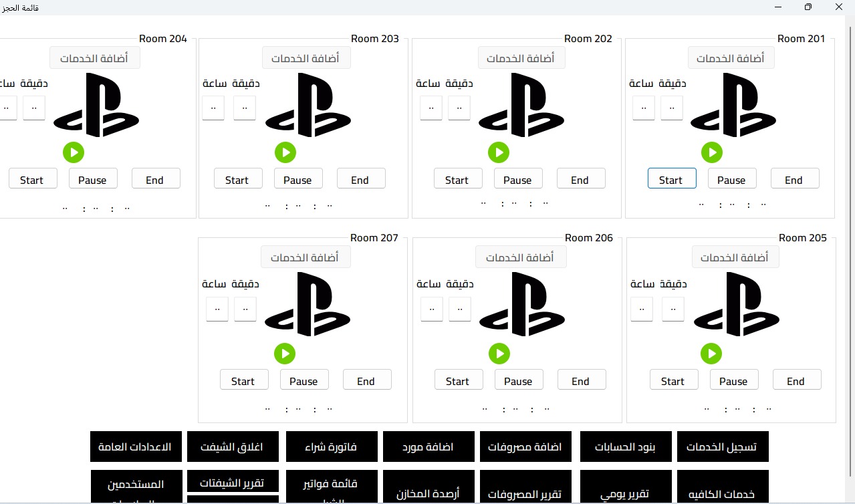
Task: Start the session for Room 203
Action: pos(238,179)
